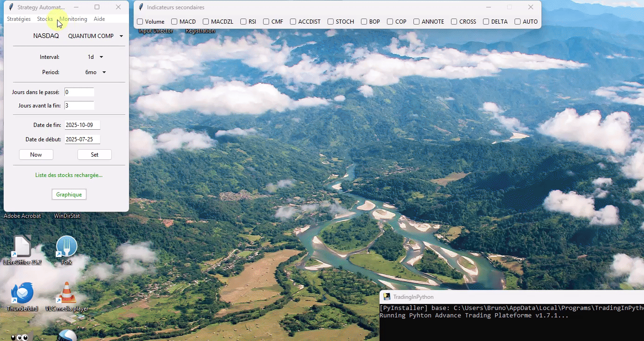Image resolution: width=644 pixels, height=341 pixels.
Task: Click the Jours avant la fin field
Action: click(x=79, y=106)
